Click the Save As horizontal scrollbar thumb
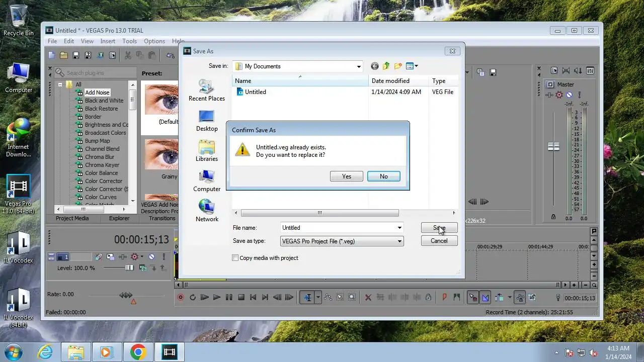Screen dimensions: 644x362 (x=320, y=213)
